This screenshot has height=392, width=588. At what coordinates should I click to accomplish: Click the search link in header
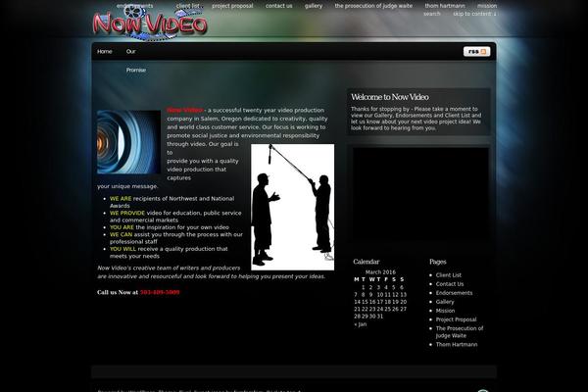[x=432, y=14]
